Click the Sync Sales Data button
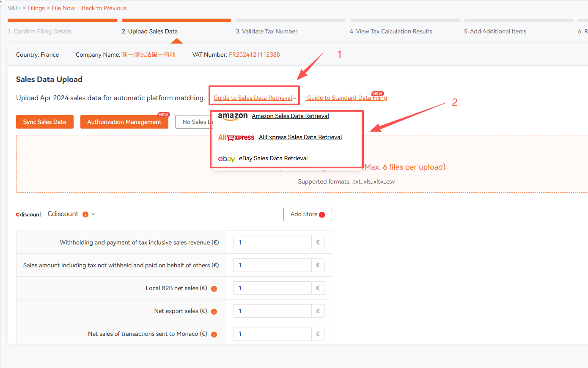 click(45, 122)
